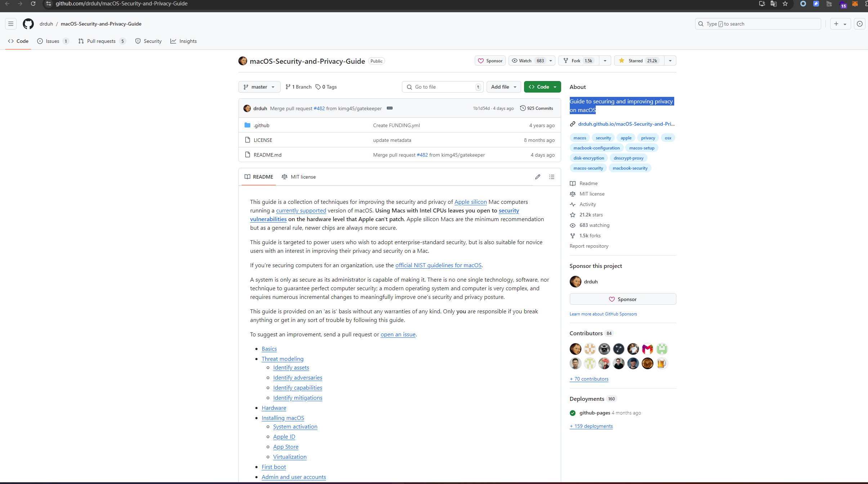Image resolution: width=868 pixels, height=484 pixels.
Task: Open the .github folder
Action: (x=261, y=125)
